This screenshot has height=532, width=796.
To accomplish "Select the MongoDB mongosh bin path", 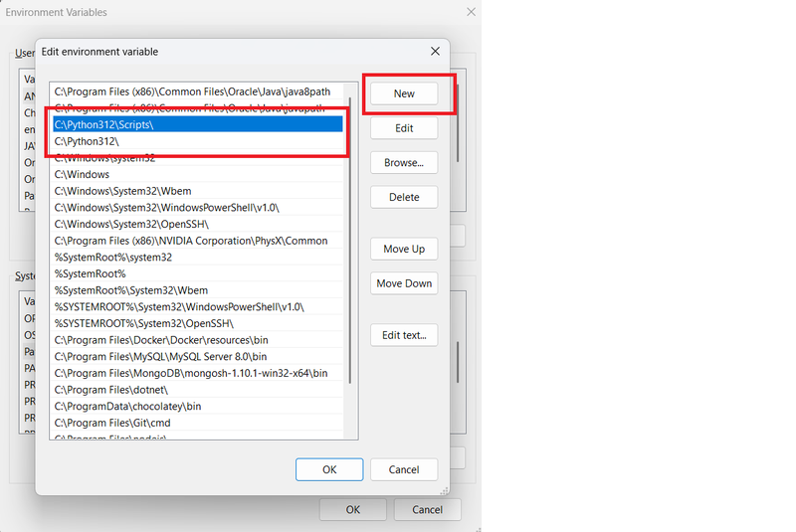I will point(198,373).
